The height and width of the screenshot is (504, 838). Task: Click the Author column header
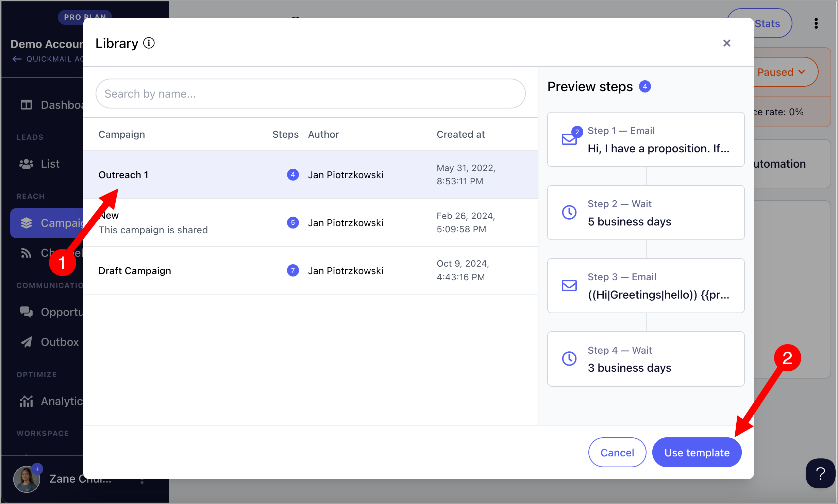click(x=323, y=134)
